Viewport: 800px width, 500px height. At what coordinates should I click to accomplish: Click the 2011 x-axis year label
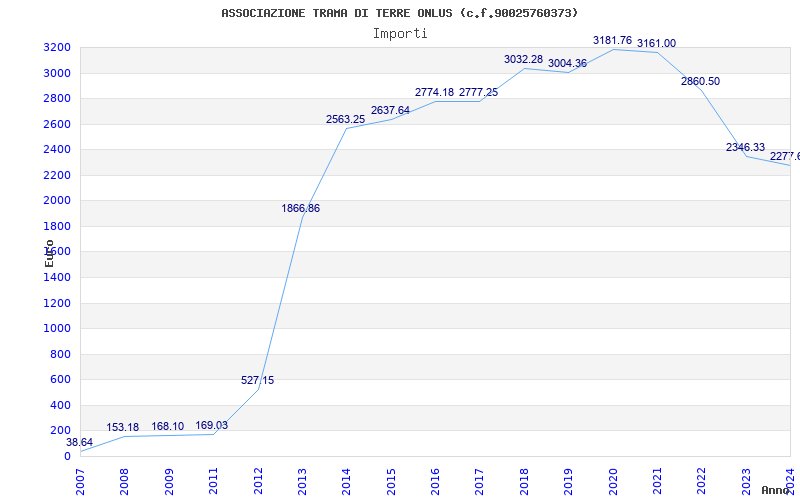[213, 482]
